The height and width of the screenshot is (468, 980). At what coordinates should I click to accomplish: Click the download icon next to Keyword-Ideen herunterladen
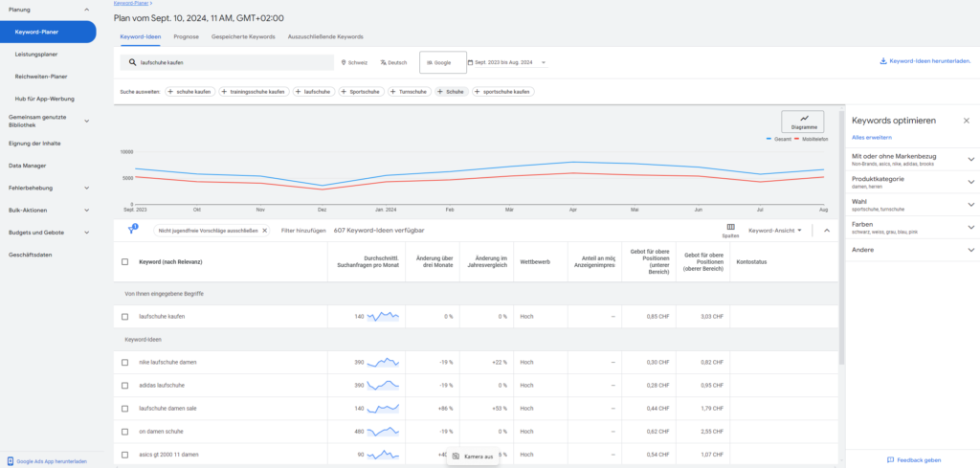click(x=883, y=61)
